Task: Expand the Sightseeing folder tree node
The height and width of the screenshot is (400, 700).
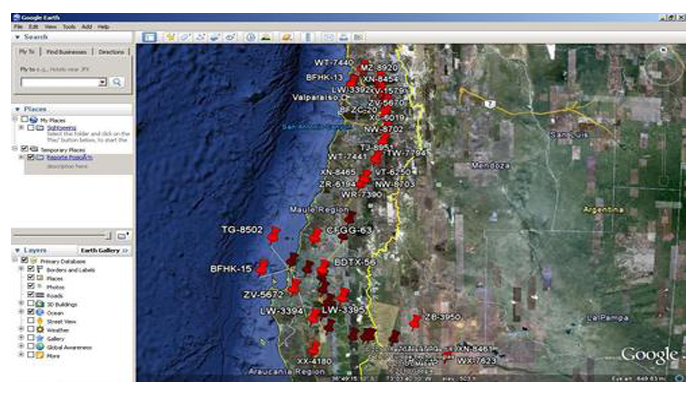Action: 21,128
